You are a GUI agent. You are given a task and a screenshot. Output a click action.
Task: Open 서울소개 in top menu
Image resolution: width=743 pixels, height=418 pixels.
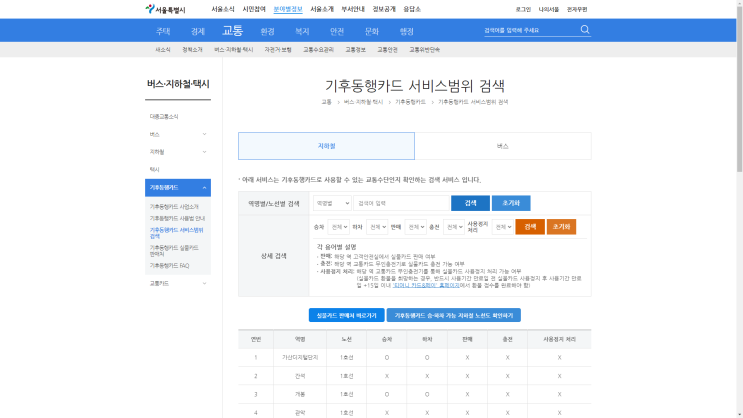[x=322, y=9]
